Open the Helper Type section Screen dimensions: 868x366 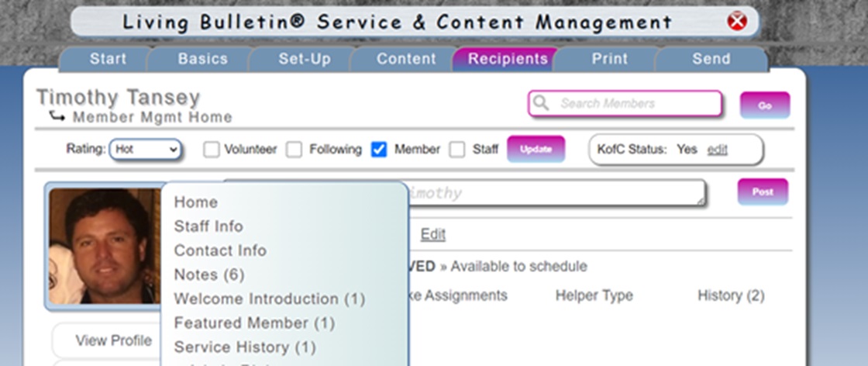click(x=594, y=295)
